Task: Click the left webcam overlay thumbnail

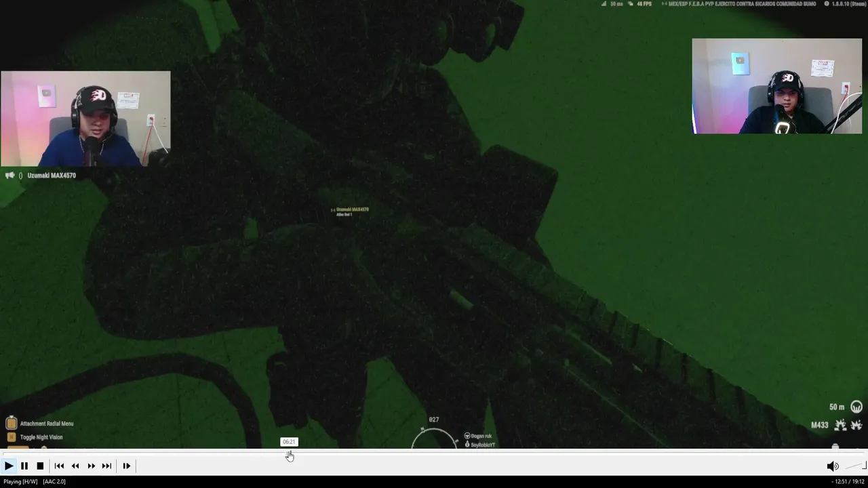Action: pyautogui.click(x=85, y=119)
